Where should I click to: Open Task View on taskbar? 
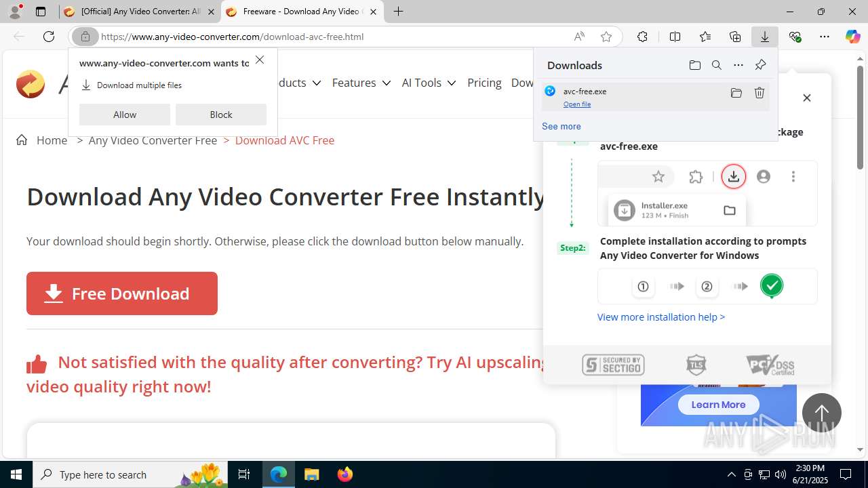(x=244, y=474)
